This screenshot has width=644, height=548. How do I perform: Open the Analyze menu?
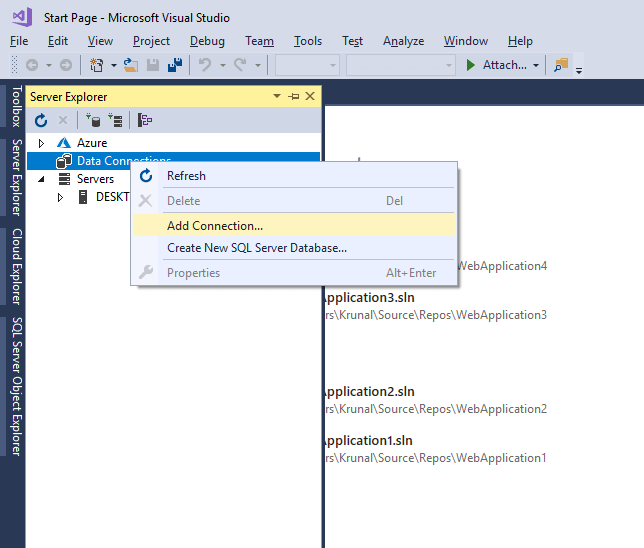403,41
